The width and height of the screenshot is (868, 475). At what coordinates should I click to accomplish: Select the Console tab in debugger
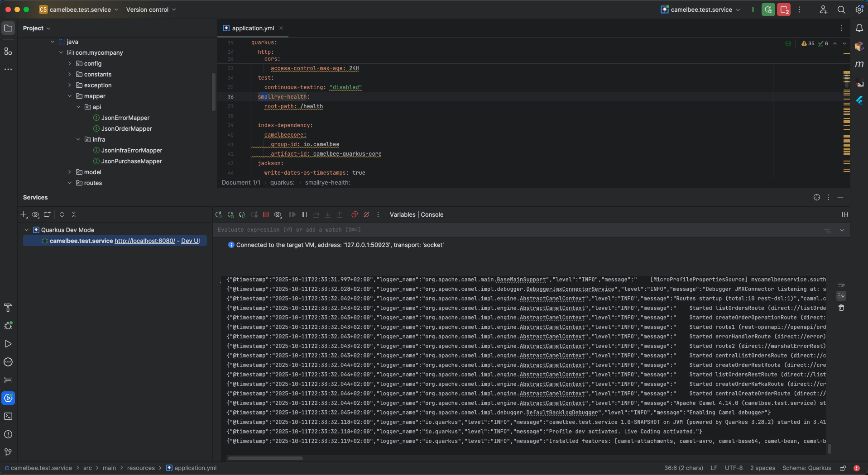click(432, 214)
